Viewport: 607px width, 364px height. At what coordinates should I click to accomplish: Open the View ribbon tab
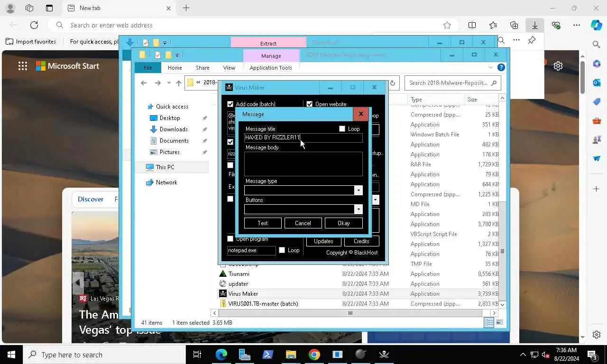point(229,68)
